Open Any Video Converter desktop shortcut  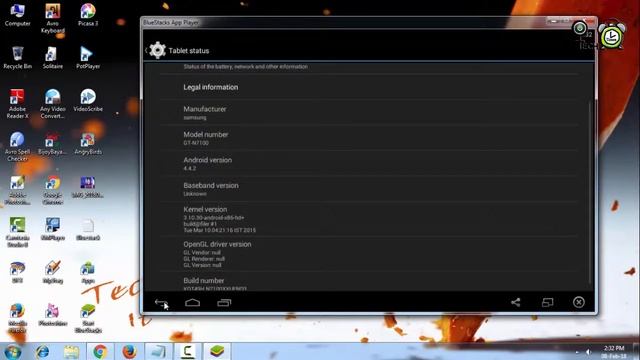(53, 104)
